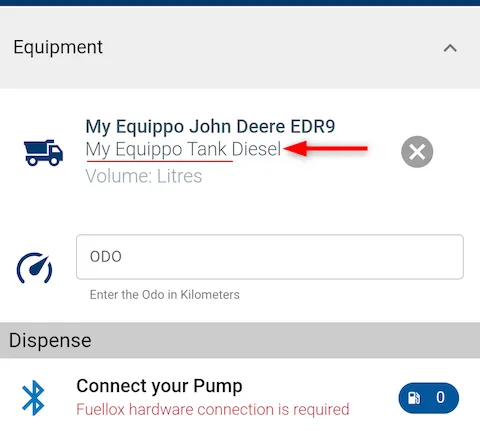Click the dump truck equipment icon
Screen dimensions: 480x432
[x=43, y=153]
